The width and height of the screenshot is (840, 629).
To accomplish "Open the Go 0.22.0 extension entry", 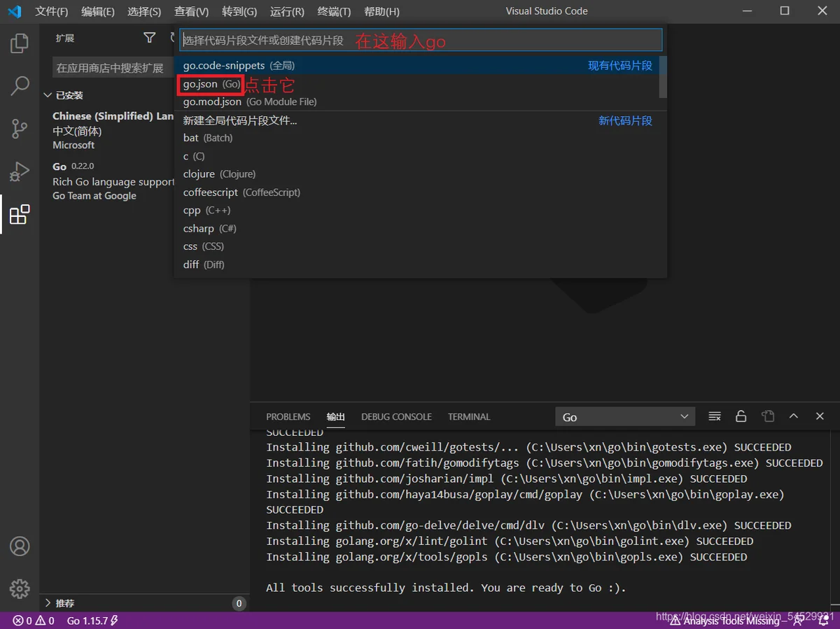I will coord(113,181).
